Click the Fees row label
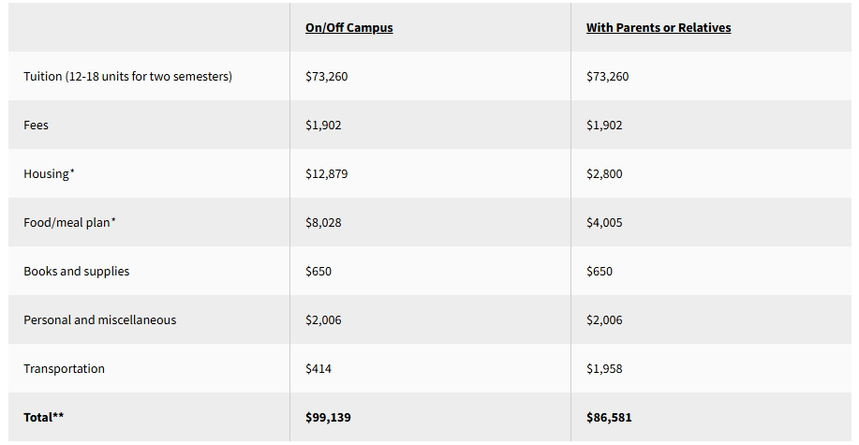 [36, 126]
